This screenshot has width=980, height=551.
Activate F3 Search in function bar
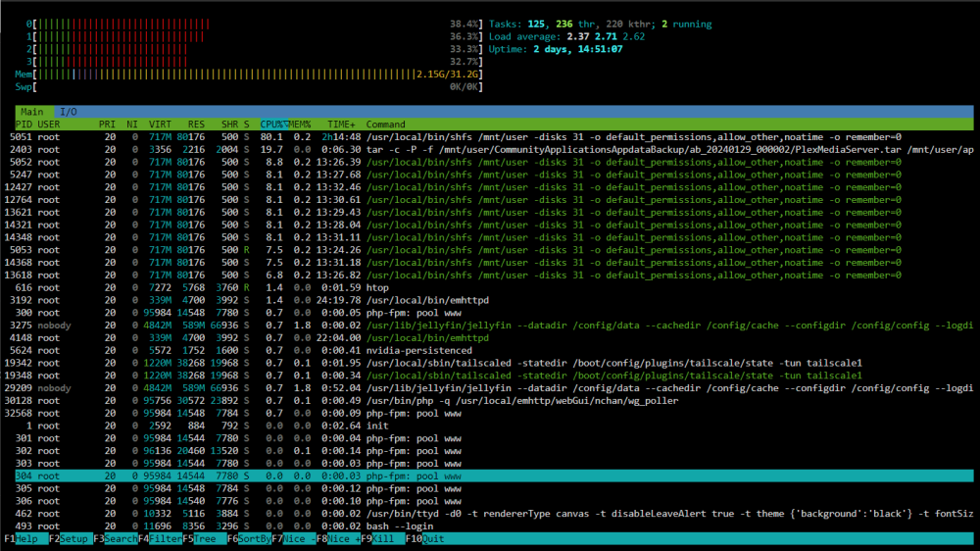pyautogui.click(x=115, y=538)
